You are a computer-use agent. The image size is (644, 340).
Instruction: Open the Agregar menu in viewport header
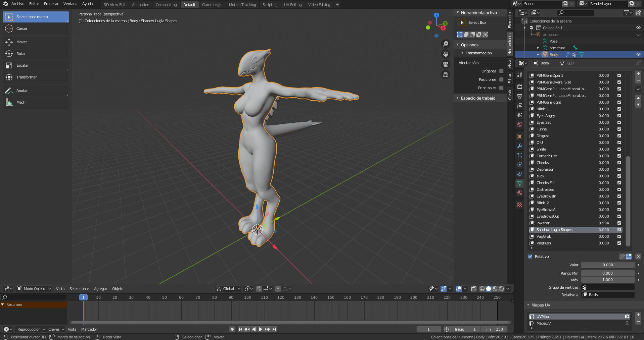(100, 289)
